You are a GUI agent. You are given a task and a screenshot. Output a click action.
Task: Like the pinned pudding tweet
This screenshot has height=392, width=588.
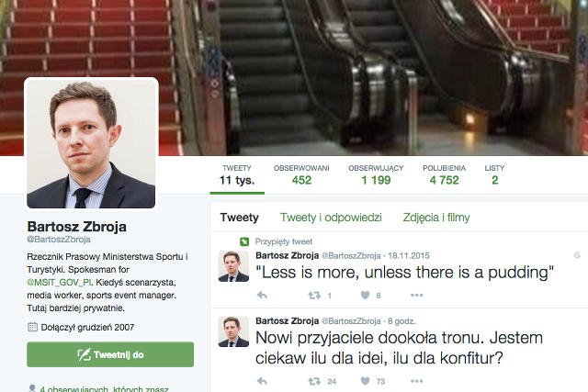365,296
